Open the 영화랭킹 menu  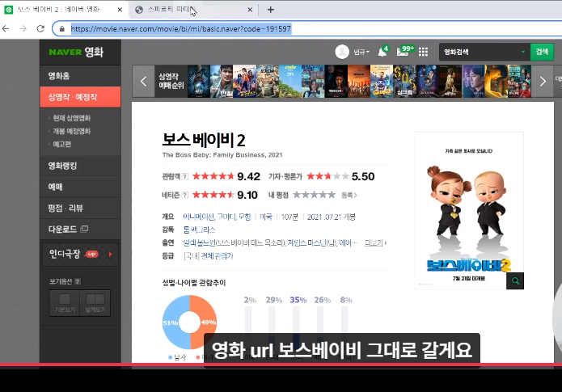(x=80, y=166)
